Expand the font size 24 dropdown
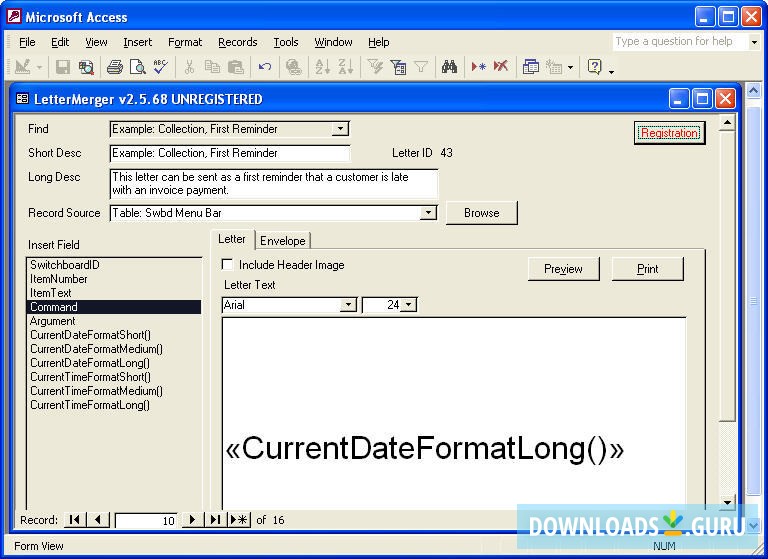The height and width of the screenshot is (559, 768). click(409, 305)
